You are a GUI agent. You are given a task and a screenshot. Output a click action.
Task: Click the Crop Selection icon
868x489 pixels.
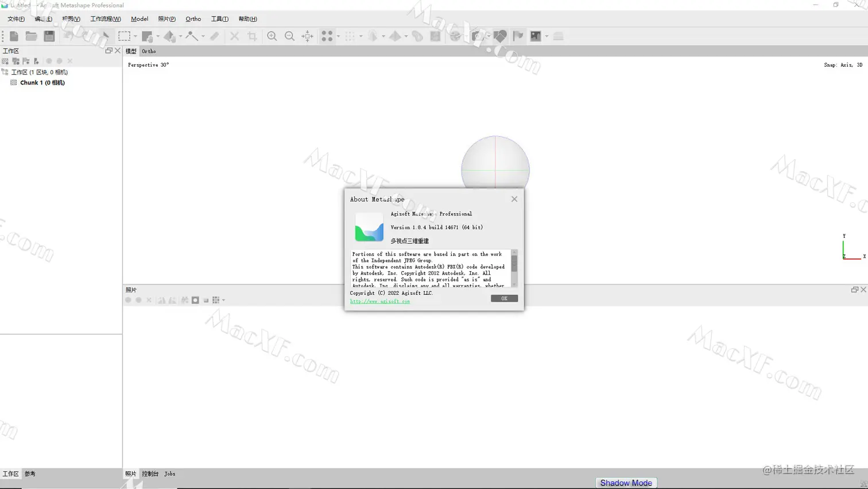coord(252,36)
